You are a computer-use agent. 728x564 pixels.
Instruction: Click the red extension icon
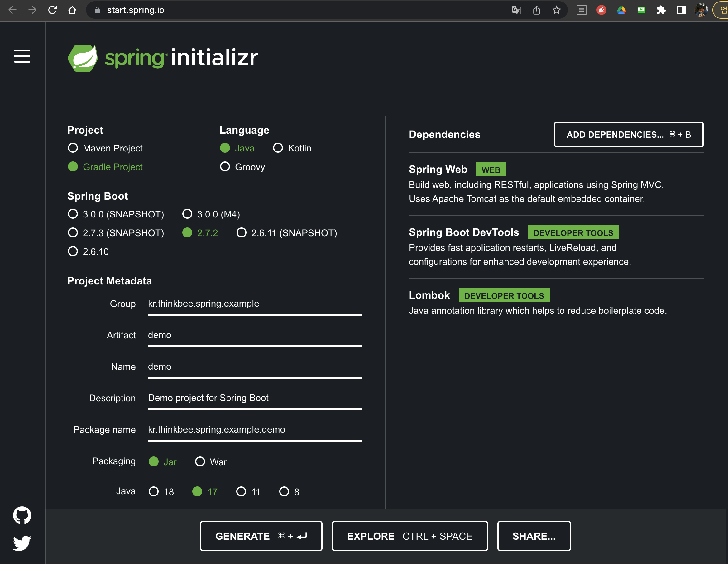[x=601, y=10]
